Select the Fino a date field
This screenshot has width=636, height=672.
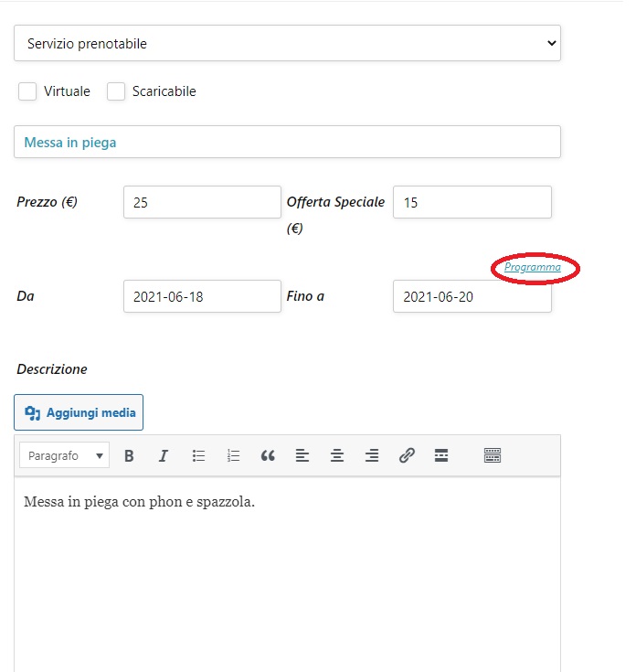coord(472,296)
